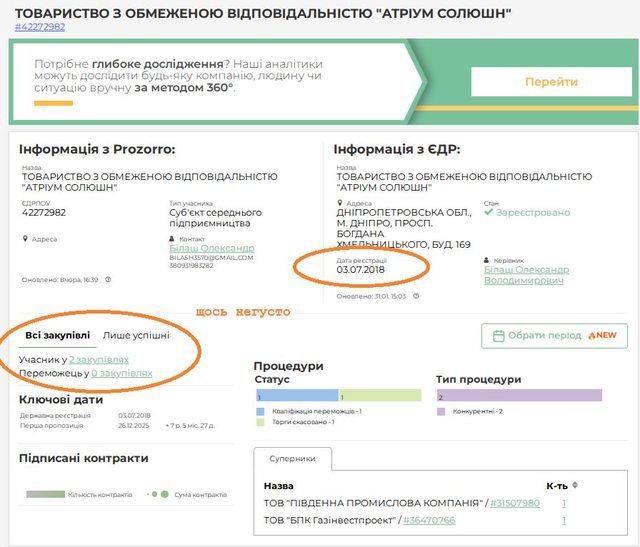This screenshot has width=640, height=547.
Task: Select the Всі закупівлі tab
Action: [x=57, y=335]
